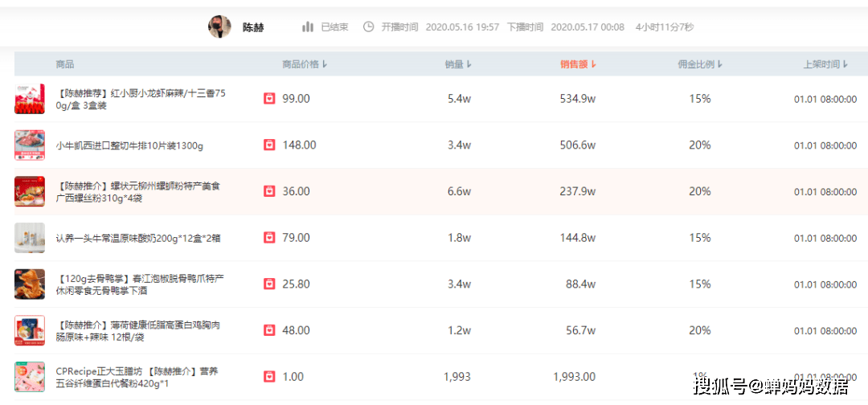This screenshot has height=405, width=868.
Task: Sort by 销售额 column header
Action: [x=579, y=64]
